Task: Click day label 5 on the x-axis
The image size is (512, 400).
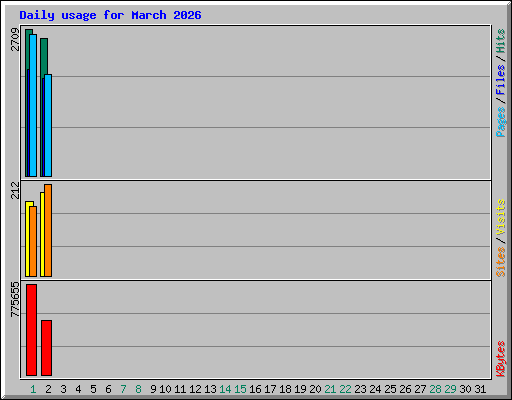Action: tap(93, 389)
